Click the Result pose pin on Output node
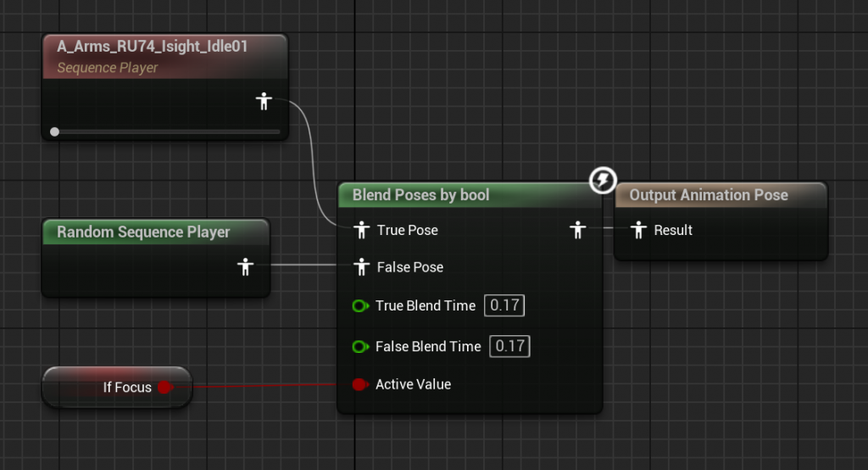Viewport: 868px width, 470px height. click(x=638, y=229)
